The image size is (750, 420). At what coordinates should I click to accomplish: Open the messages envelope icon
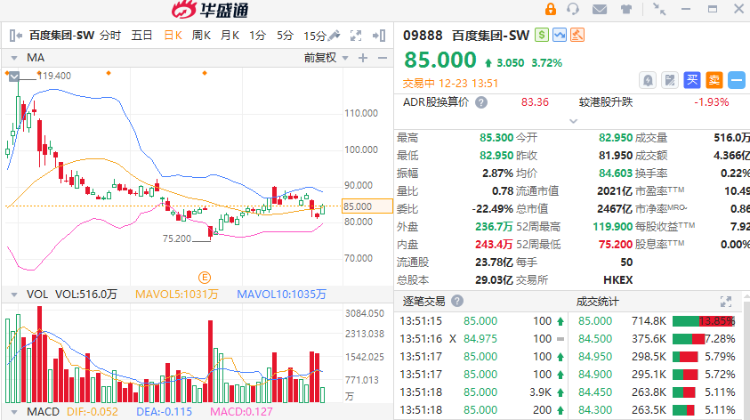click(599, 9)
